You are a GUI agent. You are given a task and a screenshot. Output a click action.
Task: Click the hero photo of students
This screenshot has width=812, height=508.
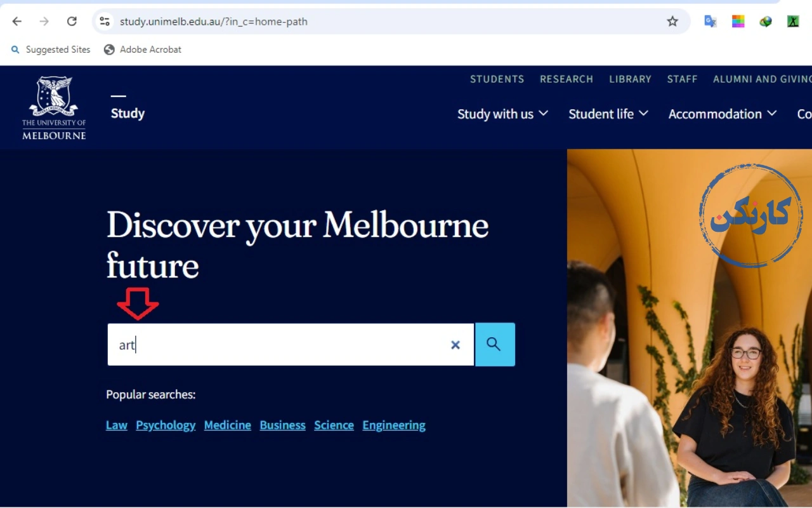tap(690, 328)
